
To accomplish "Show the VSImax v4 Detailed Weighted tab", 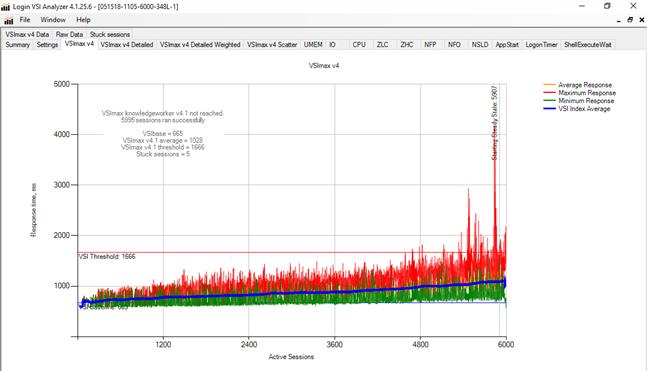I will [200, 45].
